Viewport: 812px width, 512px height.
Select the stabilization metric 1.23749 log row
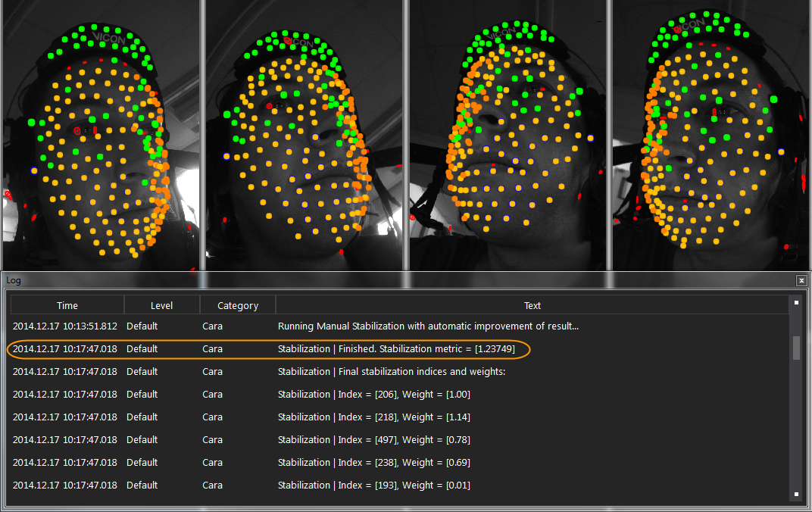click(x=396, y=349)
